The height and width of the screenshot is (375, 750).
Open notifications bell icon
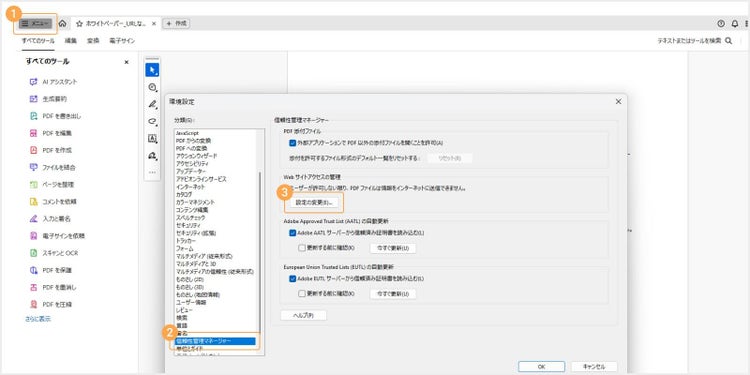point(735,23)
